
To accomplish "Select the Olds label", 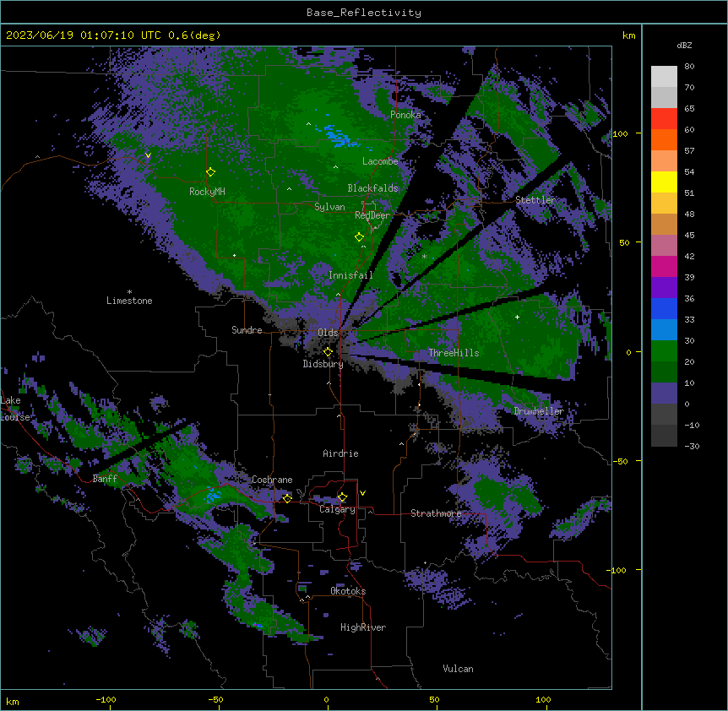I will click(328, 333).
